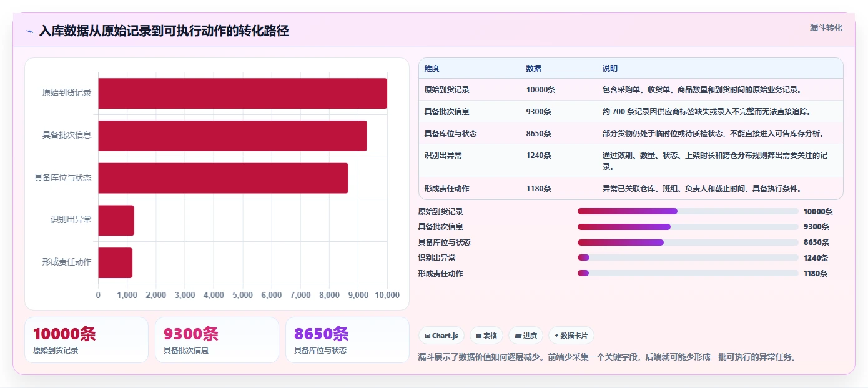Click the chart y-axis label 具备库位与状态
Image resolution: width=868 pixels, height=388 pixels.
coord(63,178)
